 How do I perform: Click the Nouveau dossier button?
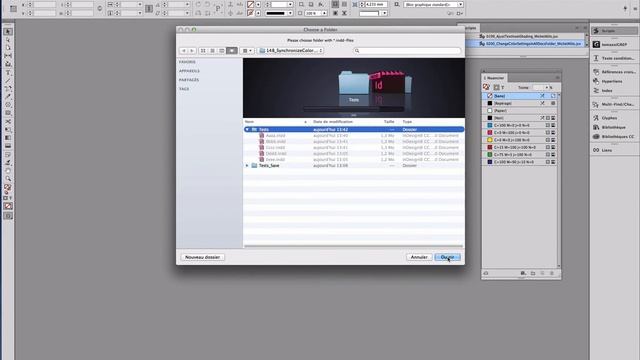pos(202,257)
